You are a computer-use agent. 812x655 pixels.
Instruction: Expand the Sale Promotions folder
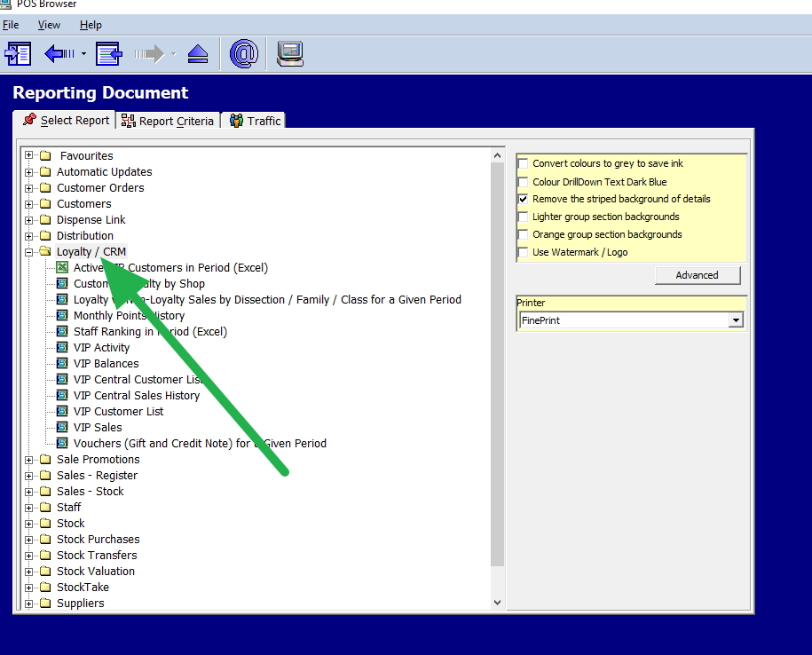click(x=29, y=460)
